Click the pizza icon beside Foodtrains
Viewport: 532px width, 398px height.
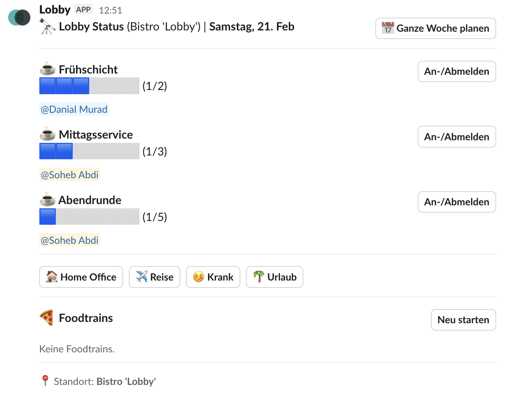pos(47,318)
